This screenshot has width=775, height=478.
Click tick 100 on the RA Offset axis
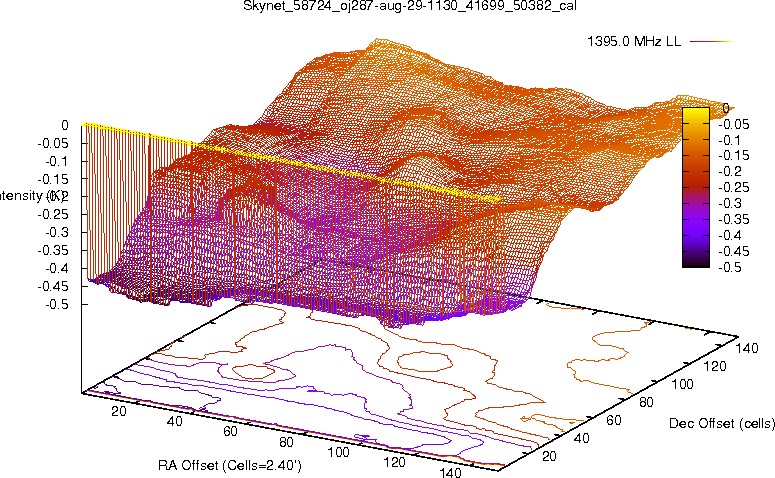(339, 452)
